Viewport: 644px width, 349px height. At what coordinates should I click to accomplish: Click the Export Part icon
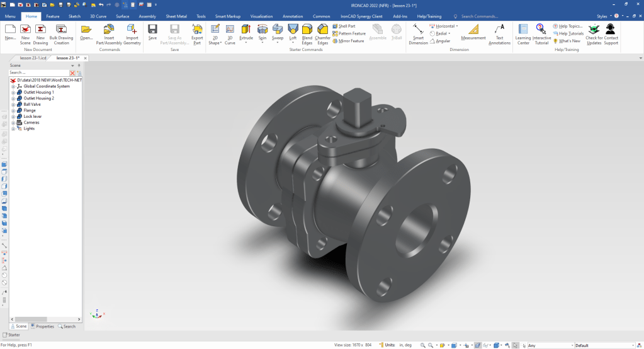[x=197, y=29]
